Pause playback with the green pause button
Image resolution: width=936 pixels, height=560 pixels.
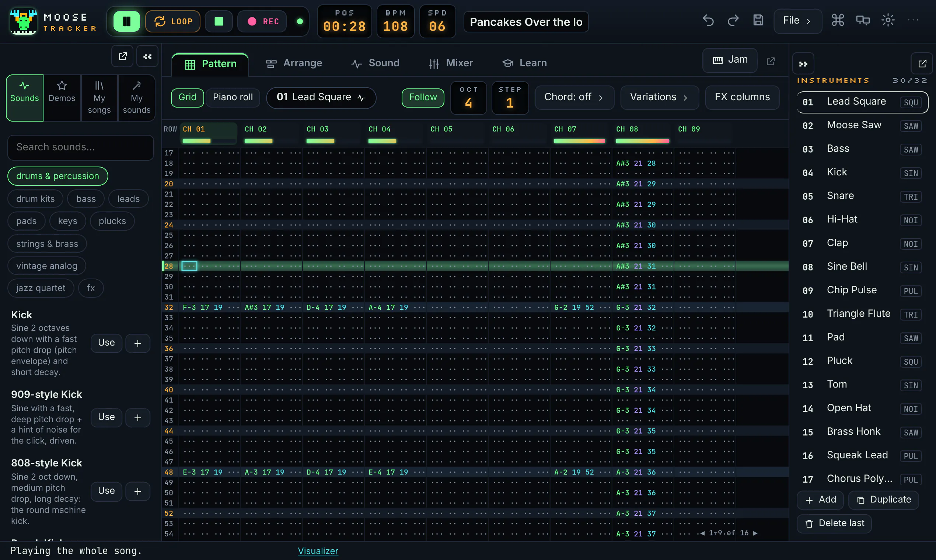(x=126, y=21)
